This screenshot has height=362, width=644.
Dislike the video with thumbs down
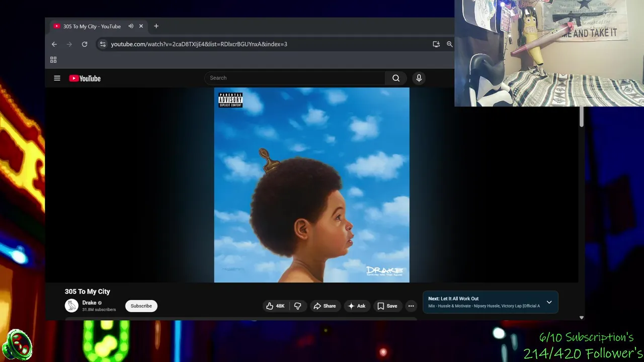coord(297,306)
